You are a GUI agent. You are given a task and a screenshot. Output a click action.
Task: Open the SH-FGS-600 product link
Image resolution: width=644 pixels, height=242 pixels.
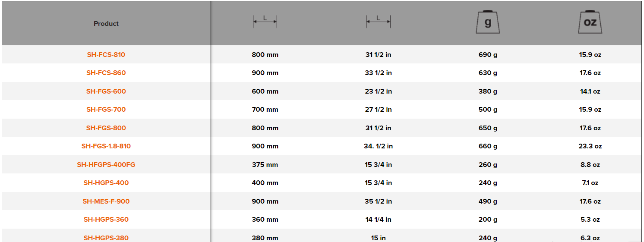(x=106, y=91)
